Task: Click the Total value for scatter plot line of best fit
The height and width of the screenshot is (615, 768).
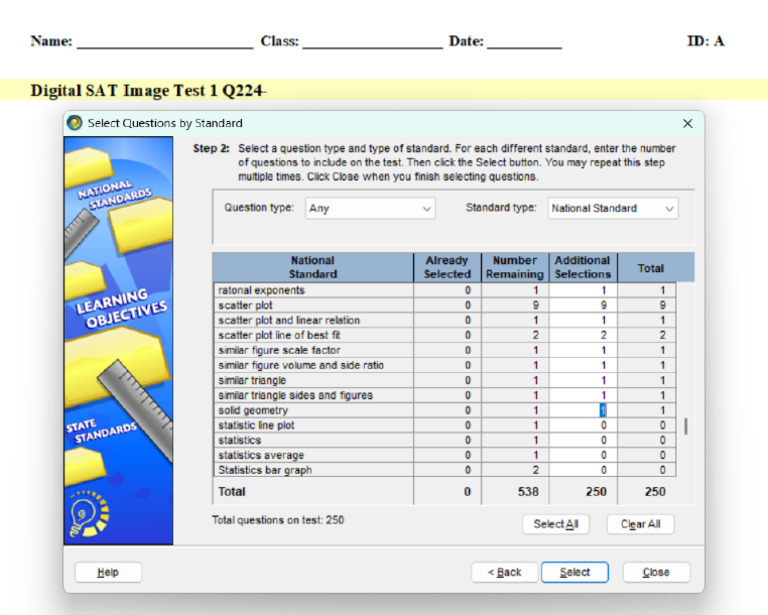Action: pyautogui.click(x=662, y=335)
